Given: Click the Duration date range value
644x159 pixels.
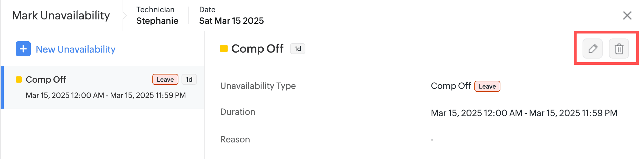Looking at the screenshot, I should (524, 113).
